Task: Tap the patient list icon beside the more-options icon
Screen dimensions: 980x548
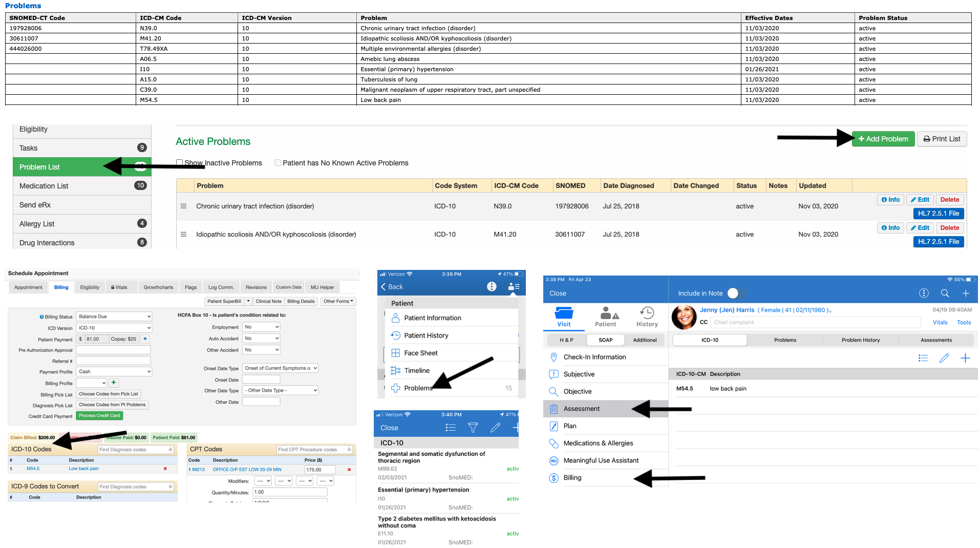Action: (x=514, y=287)
